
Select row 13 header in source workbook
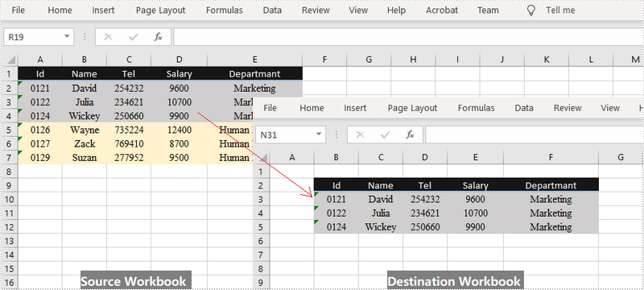pyautogui.click(x=9, y=240)
